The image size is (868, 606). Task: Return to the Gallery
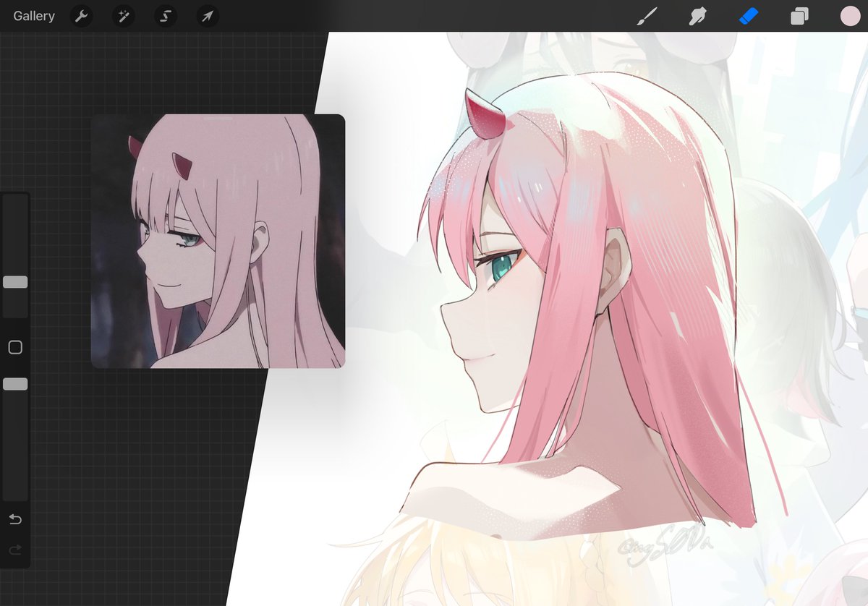click(33, 15)
